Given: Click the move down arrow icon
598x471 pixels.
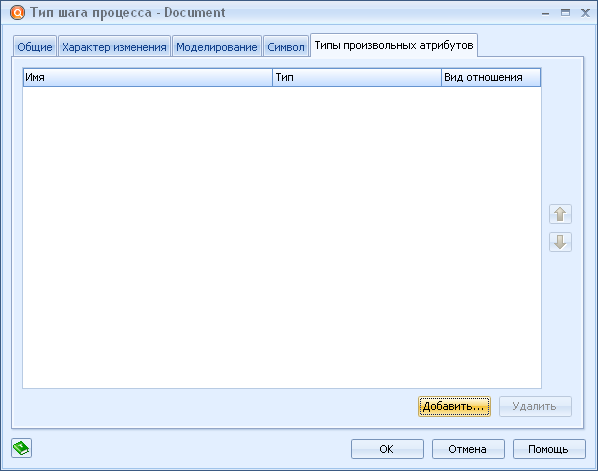Looking at the screenshot, I should pos(560,242).
